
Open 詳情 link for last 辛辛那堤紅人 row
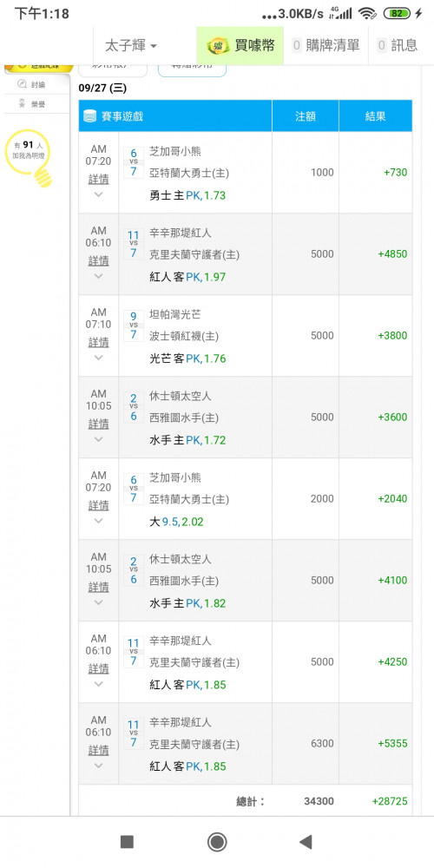pos(99,750)
